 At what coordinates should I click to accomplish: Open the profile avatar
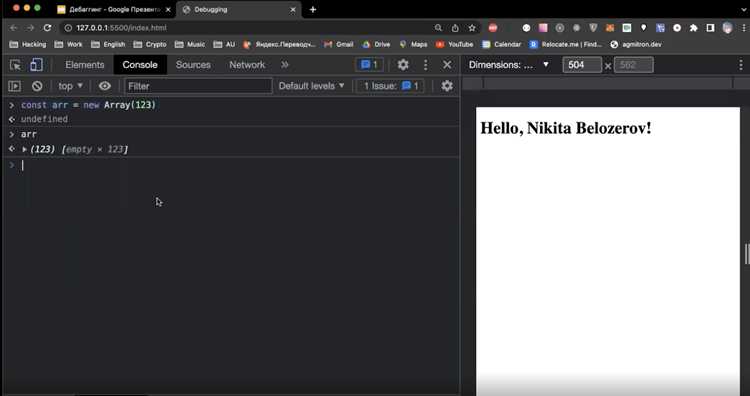[728, 28]
